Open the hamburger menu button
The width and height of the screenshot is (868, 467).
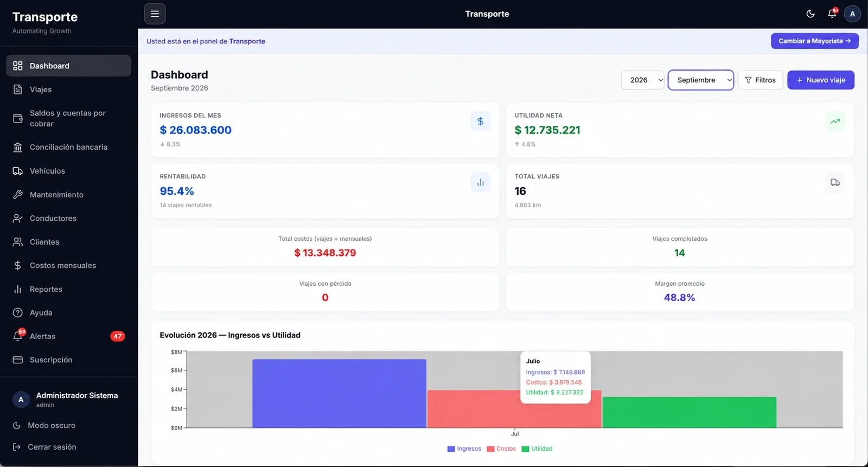coord(155,14)
